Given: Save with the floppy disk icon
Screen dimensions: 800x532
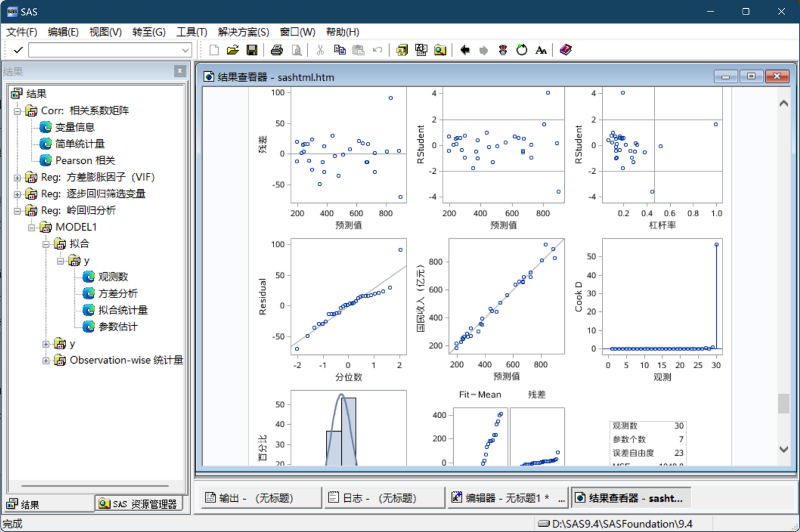Looking at the screenshot, I should [x=252, y=50].
